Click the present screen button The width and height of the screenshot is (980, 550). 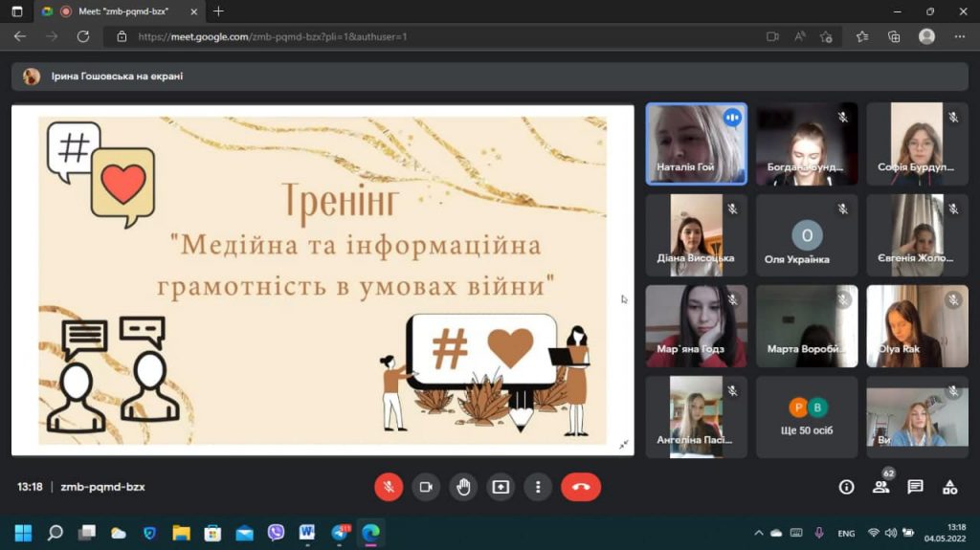pos(501,487)
